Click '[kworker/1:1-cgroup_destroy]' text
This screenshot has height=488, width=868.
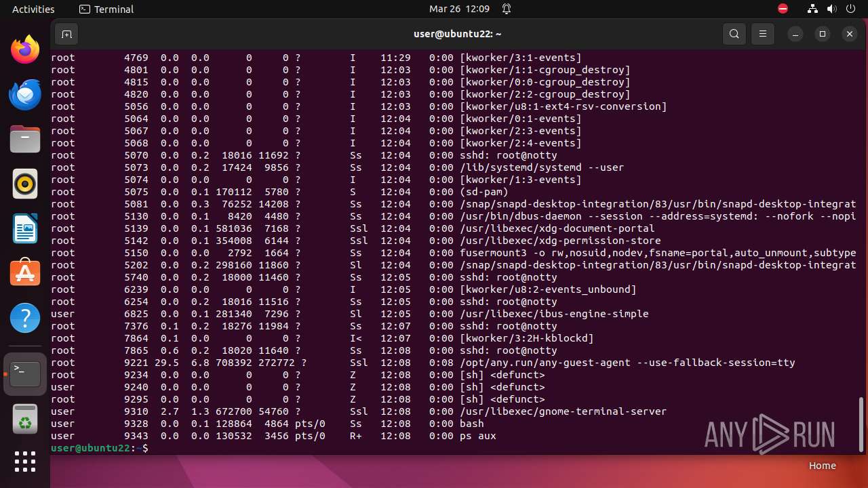[x=545, y=70]
